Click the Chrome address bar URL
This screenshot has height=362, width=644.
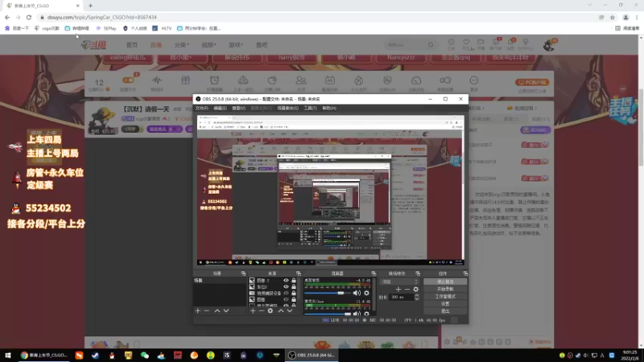click(x=102, y=17)
